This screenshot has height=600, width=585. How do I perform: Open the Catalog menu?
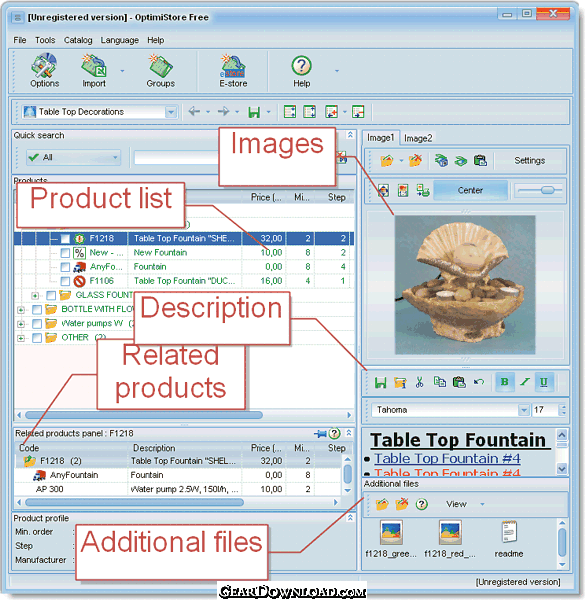(x=78, y=40)
